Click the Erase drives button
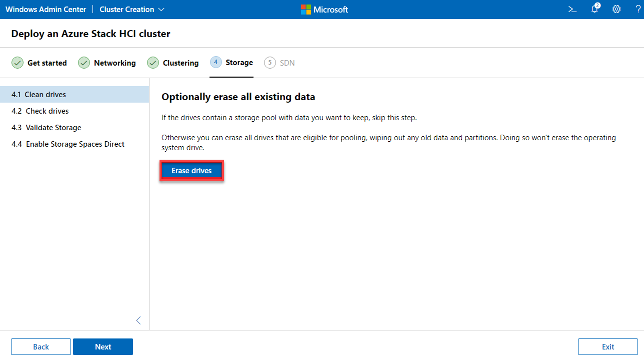644x362 pixels. [x=191, y=171]
